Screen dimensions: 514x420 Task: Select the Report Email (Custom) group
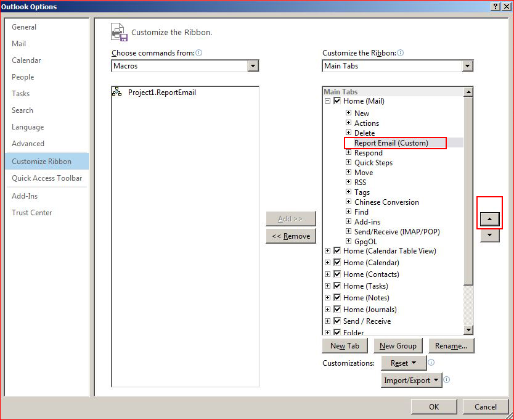click(391, 143)
